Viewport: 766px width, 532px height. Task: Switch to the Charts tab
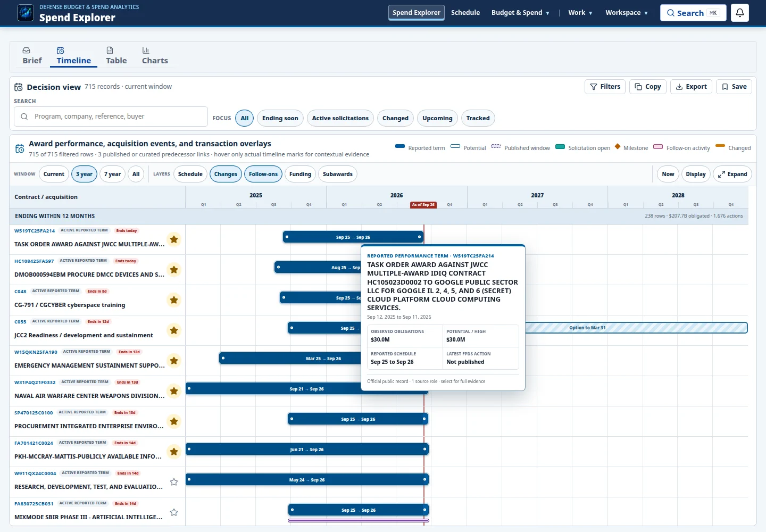pyautogui.click(x=155, y=56)
